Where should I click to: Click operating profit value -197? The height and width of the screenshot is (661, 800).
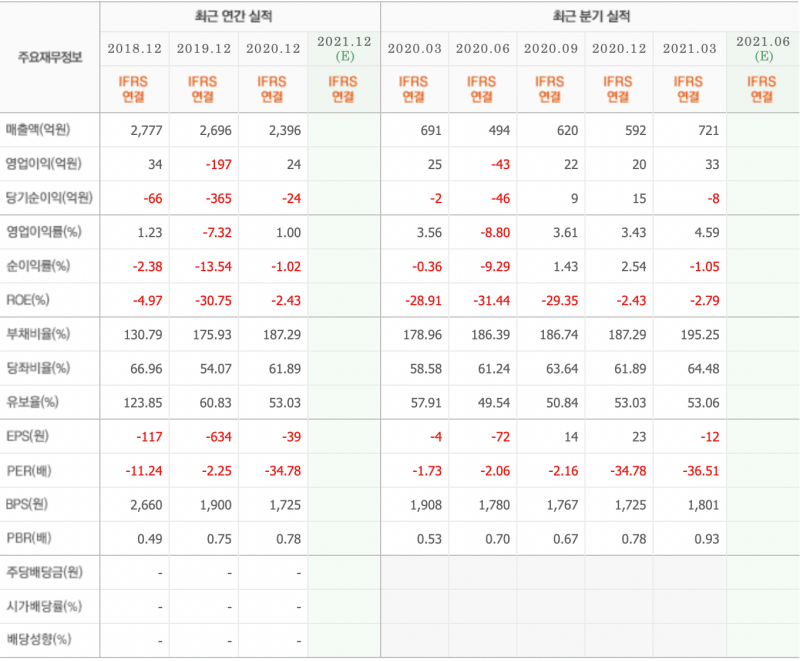pos(218,164)
